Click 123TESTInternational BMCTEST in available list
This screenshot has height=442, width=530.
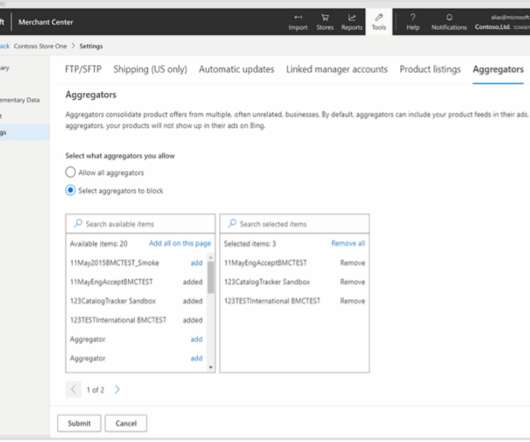point(118,320)
